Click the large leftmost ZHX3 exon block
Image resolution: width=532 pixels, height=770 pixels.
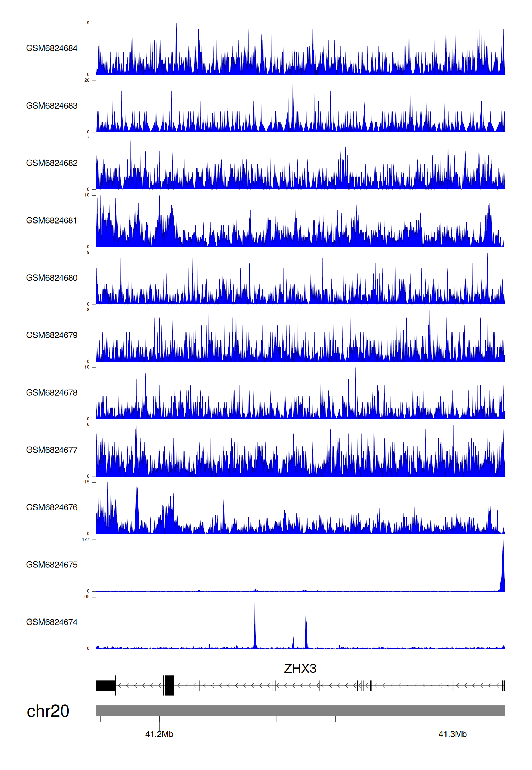106,685
